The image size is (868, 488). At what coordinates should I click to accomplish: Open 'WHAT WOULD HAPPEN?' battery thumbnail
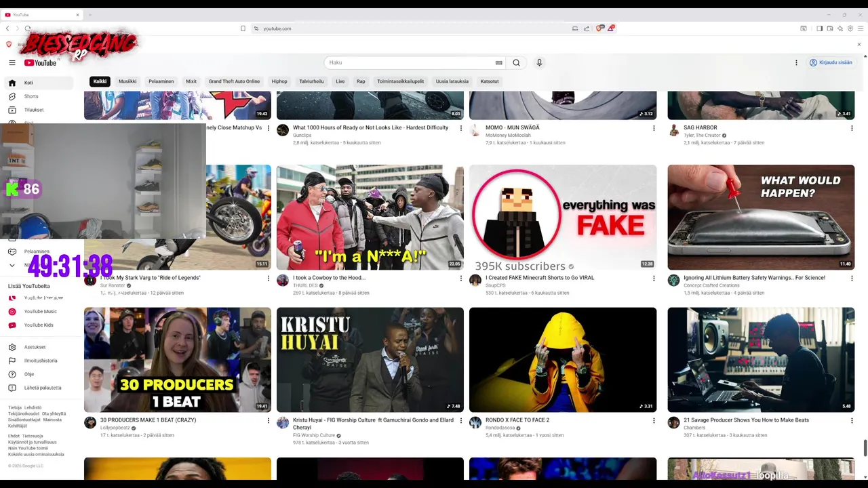761,218
